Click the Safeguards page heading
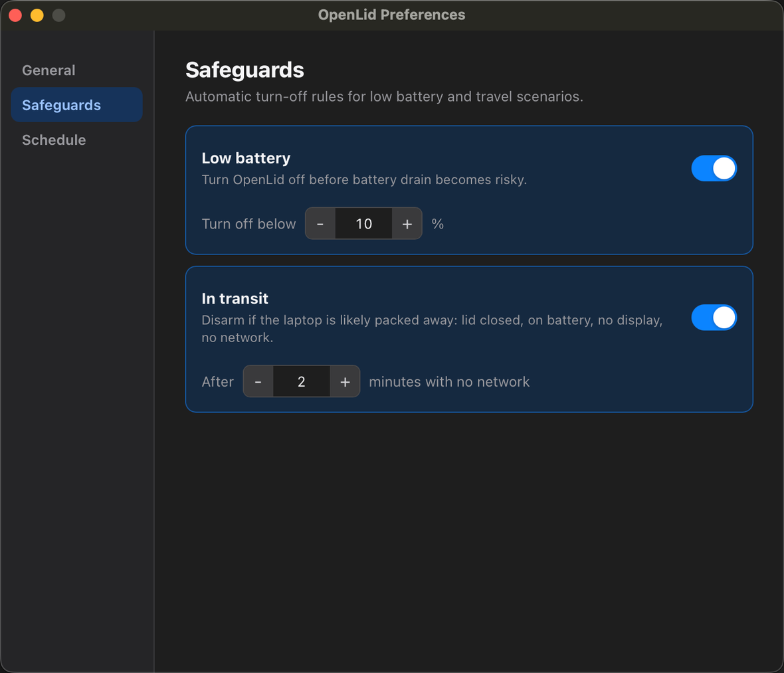784x673 pixels. 245,70
